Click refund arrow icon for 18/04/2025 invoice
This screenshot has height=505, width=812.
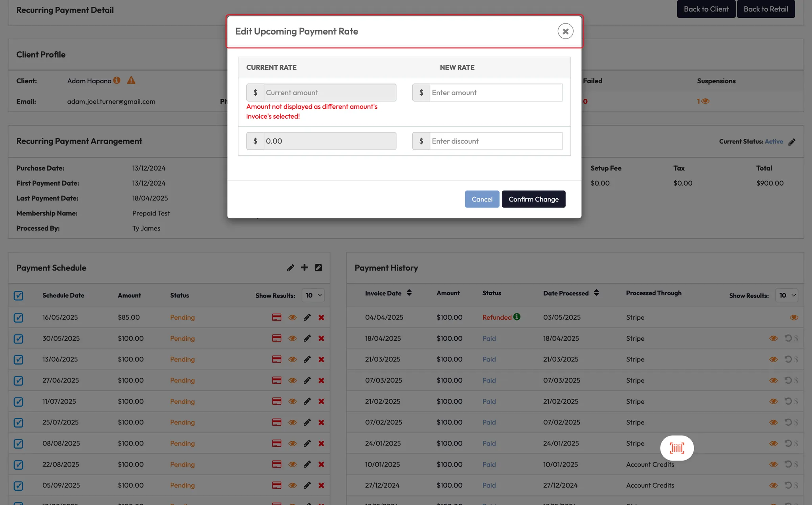point(788,338)
